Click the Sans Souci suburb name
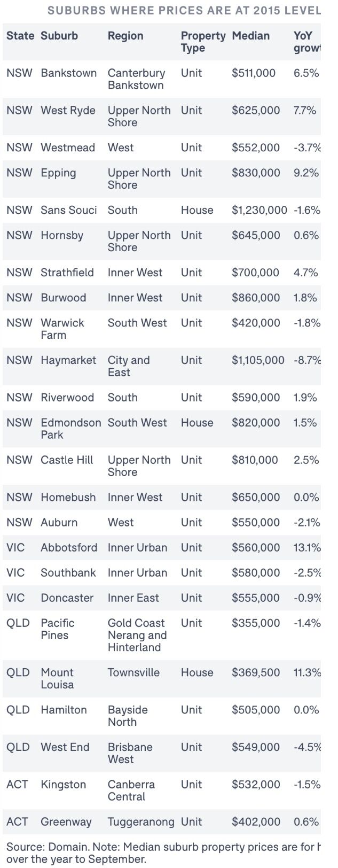Image resolution: width=338 pixels, height=868 pixels. tap(69, 210)
